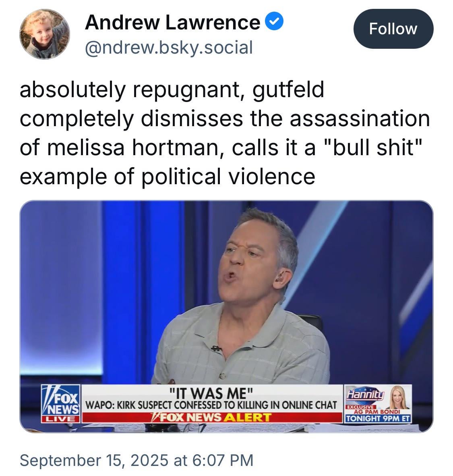Image resolution: width=453 pixels, height=476 pixels.
Task: Click the WAPO Kirk suspect chyron line
Action: coord(211,405)
